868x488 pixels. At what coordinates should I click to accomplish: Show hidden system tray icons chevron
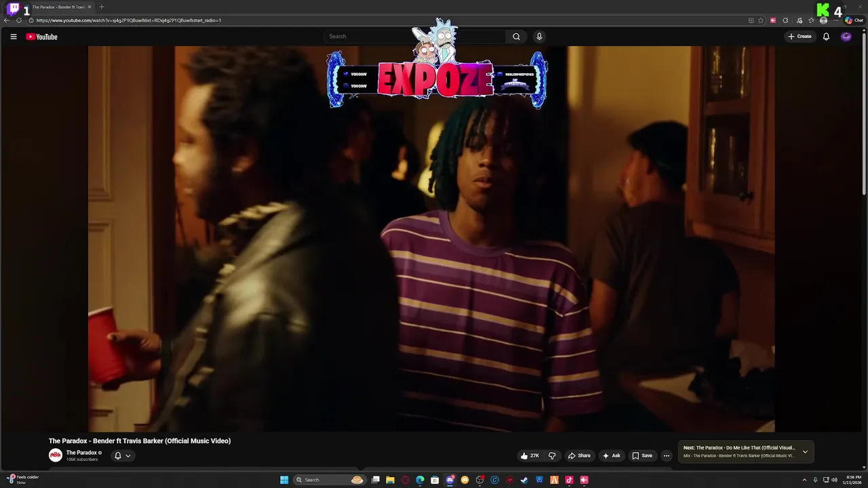point(804,480)
